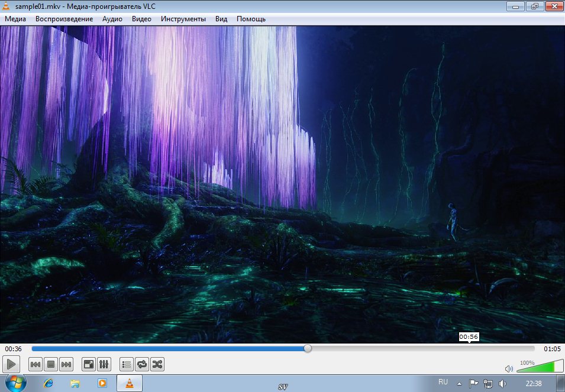Open the Медиа menu
The height and width of the screenshot is (392, 565).
pyautogui.click(x=15, y=19)
